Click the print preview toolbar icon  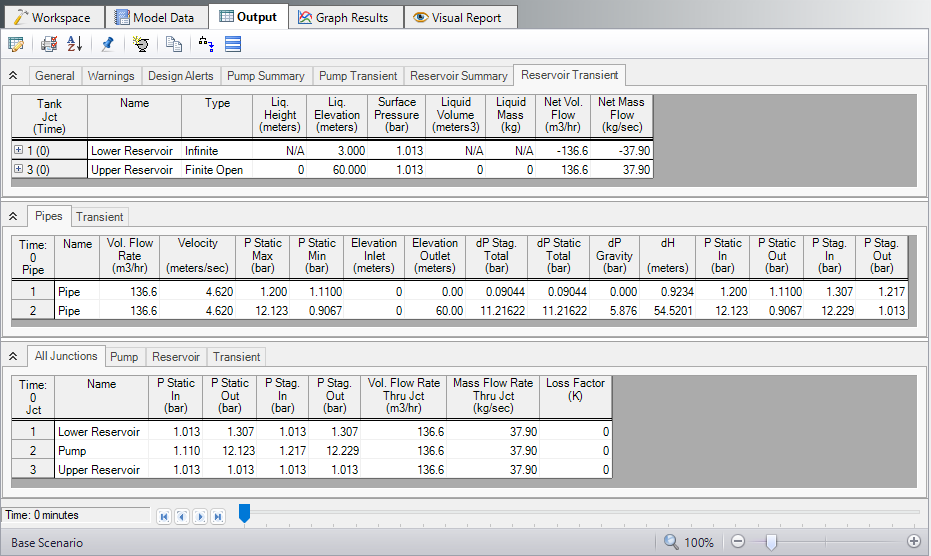click(49, 44)
